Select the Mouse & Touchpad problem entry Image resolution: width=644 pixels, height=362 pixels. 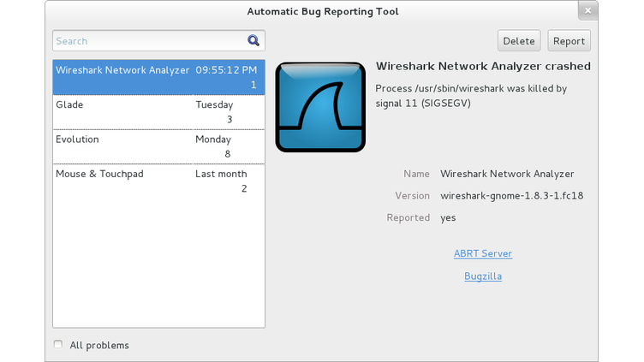point(158,181)
